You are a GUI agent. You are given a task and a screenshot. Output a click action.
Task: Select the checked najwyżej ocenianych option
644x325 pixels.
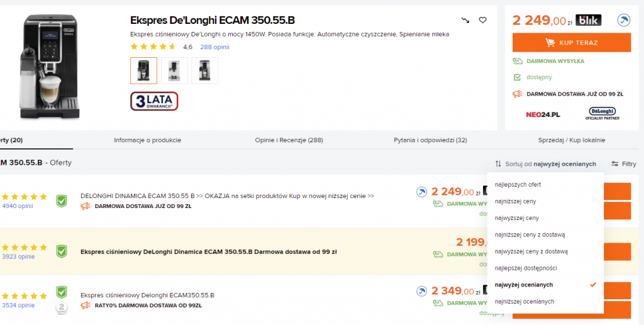click(524, 285)
